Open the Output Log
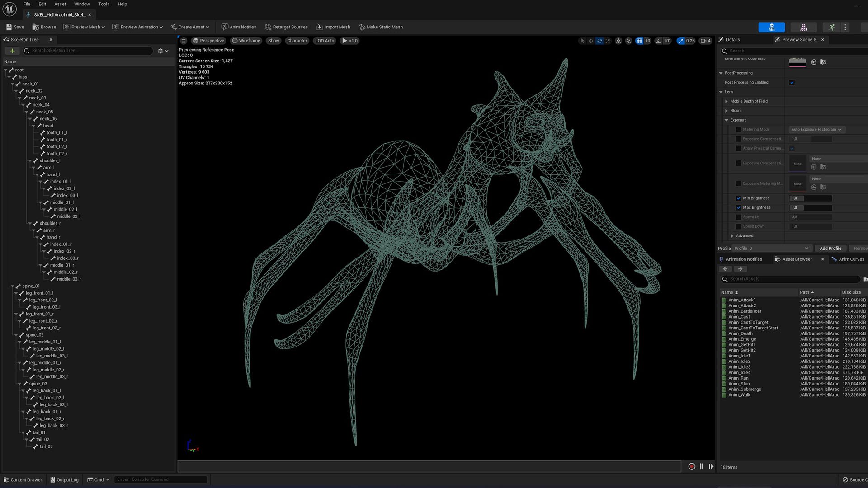The height and width of the screenshot is (488, 868). coord(64,480)
